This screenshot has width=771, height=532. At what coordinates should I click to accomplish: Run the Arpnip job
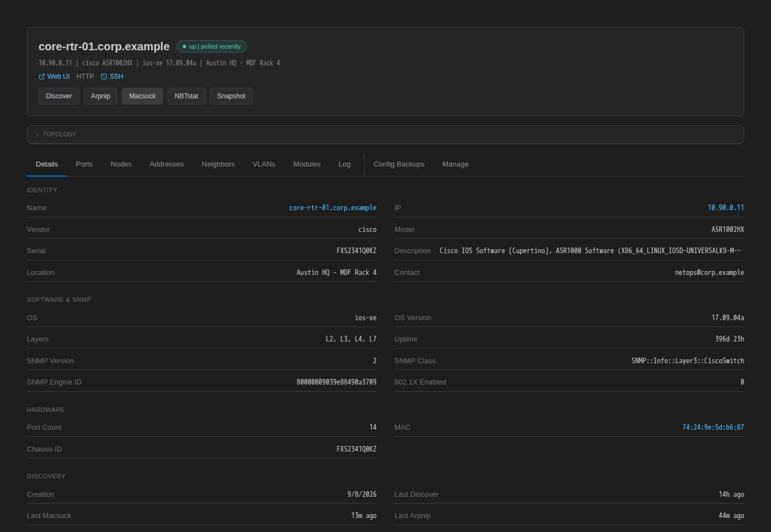click(x=101, y=96)
